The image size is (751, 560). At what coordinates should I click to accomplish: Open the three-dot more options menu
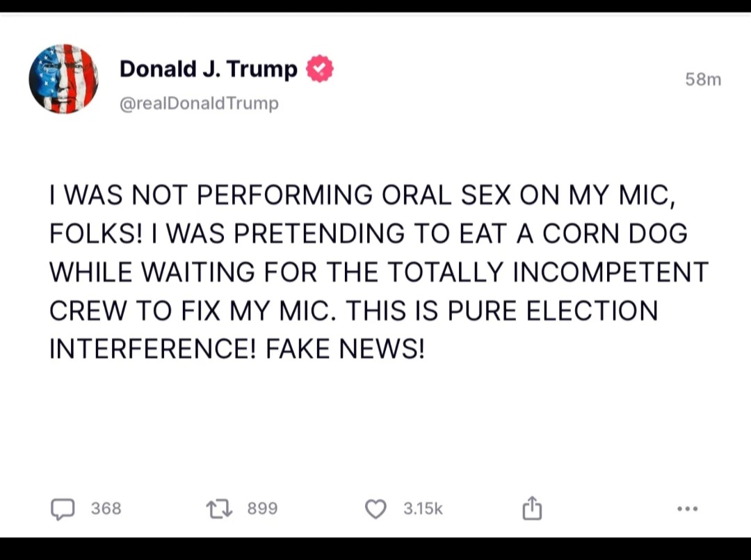point(687,509)
